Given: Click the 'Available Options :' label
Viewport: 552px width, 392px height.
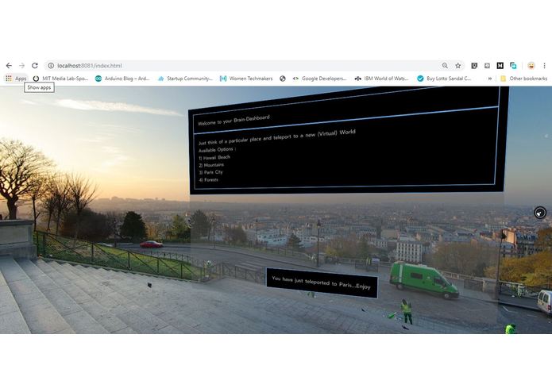Looking at the screenshot, I should [217, 150].
